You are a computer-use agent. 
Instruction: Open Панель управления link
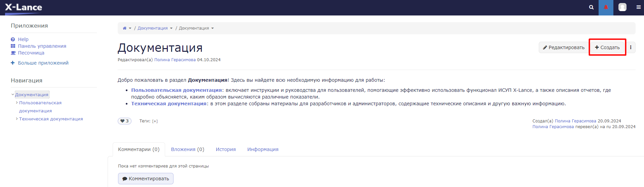click(x=42, y=46)
